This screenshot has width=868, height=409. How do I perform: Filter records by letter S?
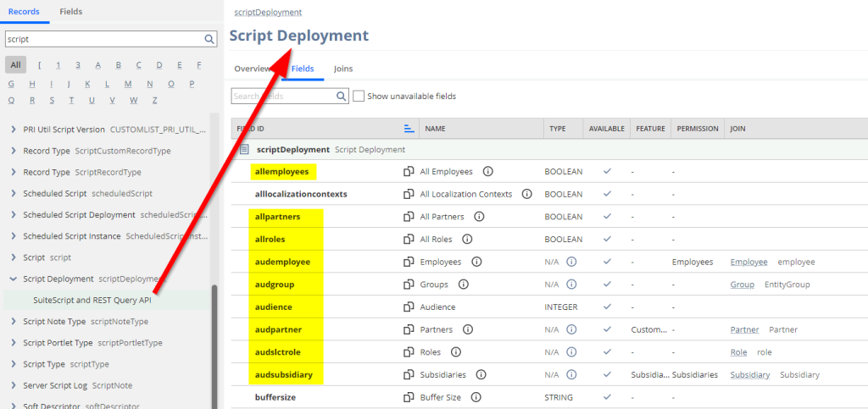(x=52, y=101)
